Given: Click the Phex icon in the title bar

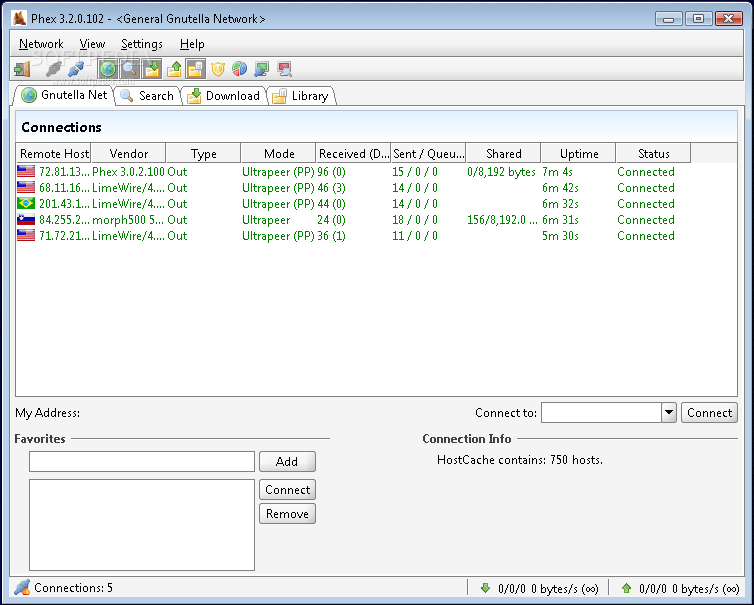Looking at the screenshot, I should coord(20,18).
